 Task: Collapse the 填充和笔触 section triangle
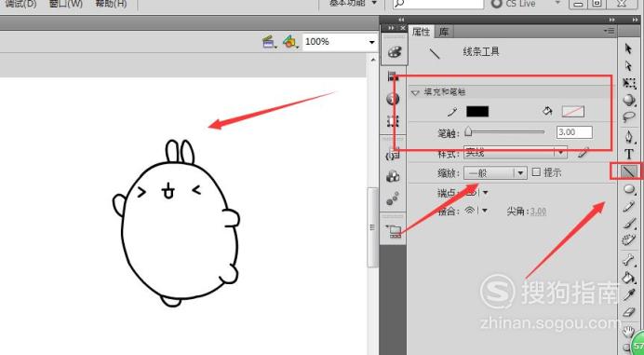[415, 92]
